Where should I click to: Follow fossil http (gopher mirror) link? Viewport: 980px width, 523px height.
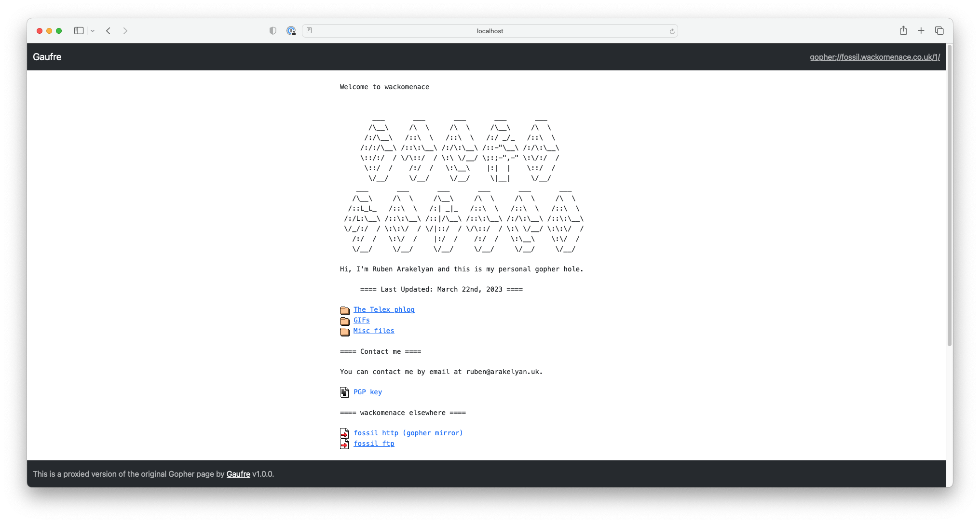408,433
